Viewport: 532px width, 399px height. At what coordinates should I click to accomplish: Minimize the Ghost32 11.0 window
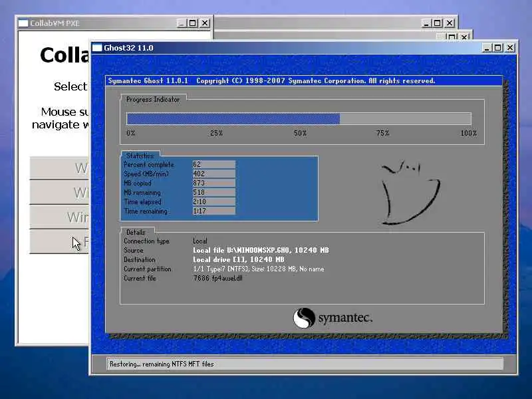(x=487, y=48)
